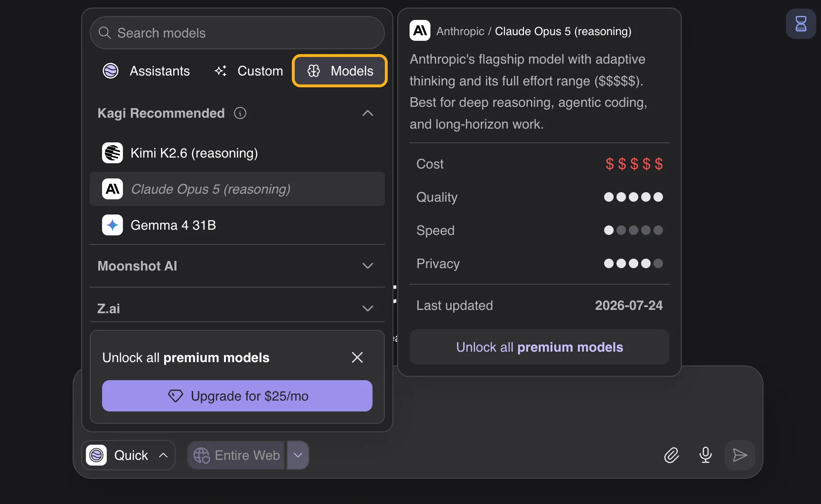
Task: Click the hourglass icon at top right
Action: point(801,24)
